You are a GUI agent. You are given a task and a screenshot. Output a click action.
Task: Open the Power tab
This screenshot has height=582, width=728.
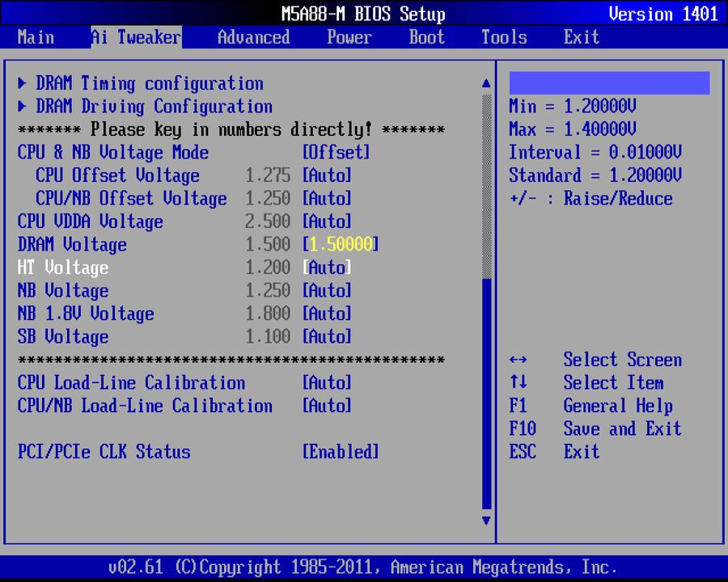coord(349,37)
